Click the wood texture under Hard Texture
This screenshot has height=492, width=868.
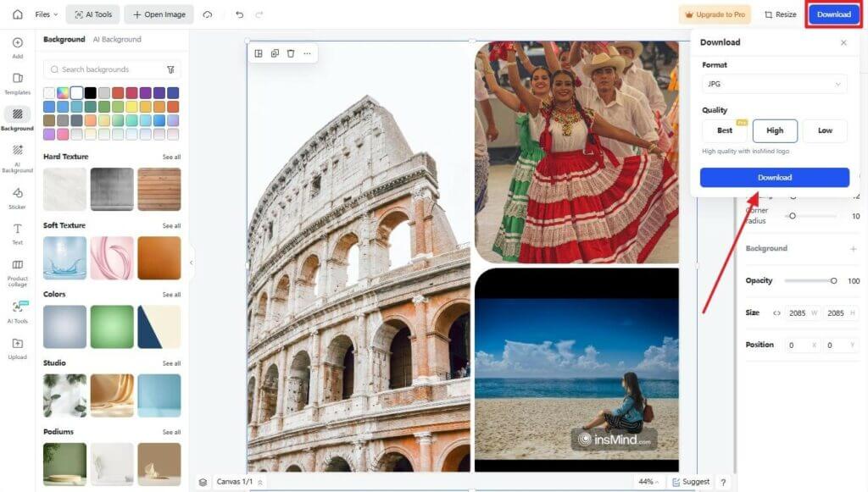coord(159,188)
